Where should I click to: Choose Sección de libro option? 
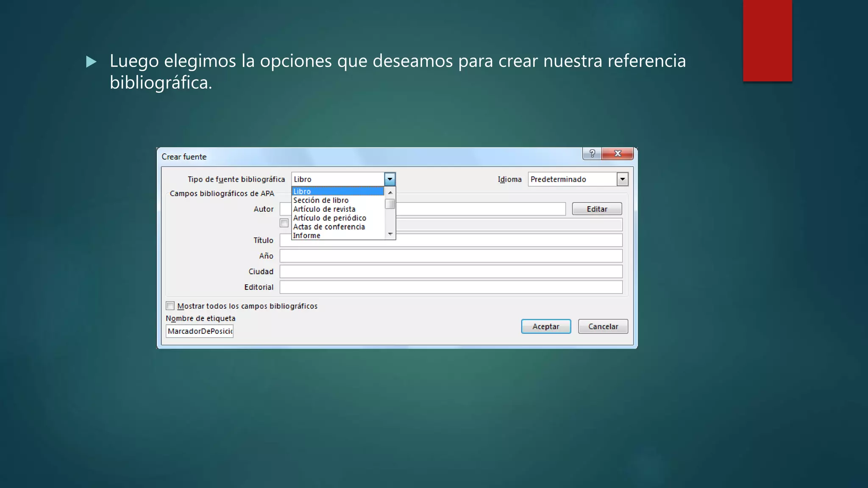click(337, 200)
